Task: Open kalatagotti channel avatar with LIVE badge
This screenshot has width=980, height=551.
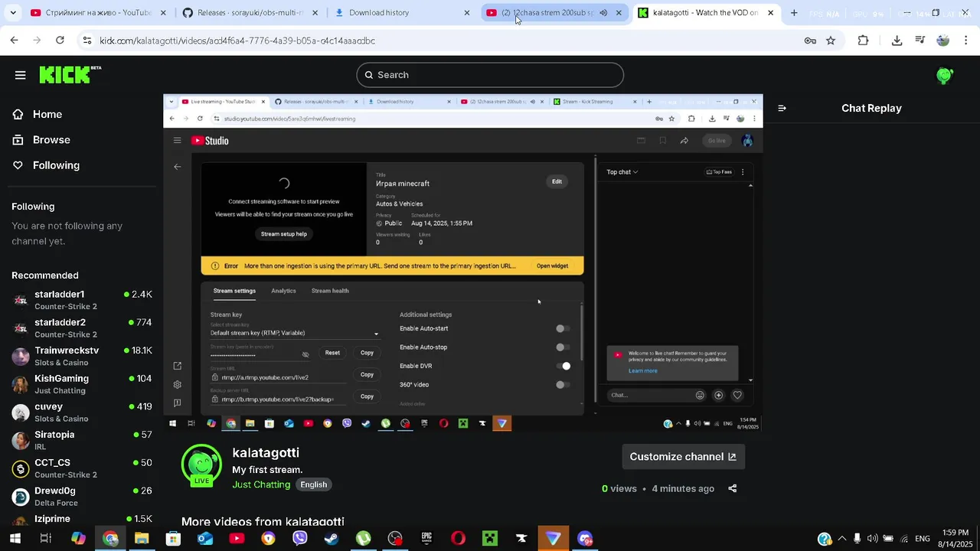Action: pos(201,465)
